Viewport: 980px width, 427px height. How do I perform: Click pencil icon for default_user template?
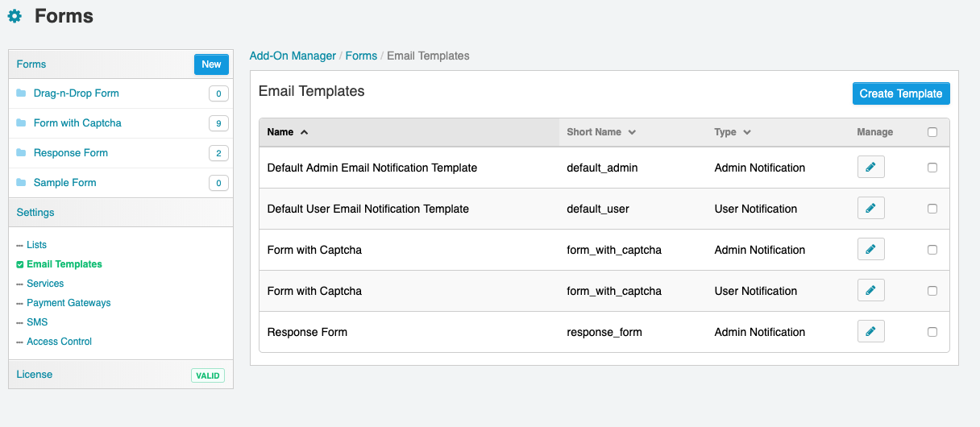point(870,209)
